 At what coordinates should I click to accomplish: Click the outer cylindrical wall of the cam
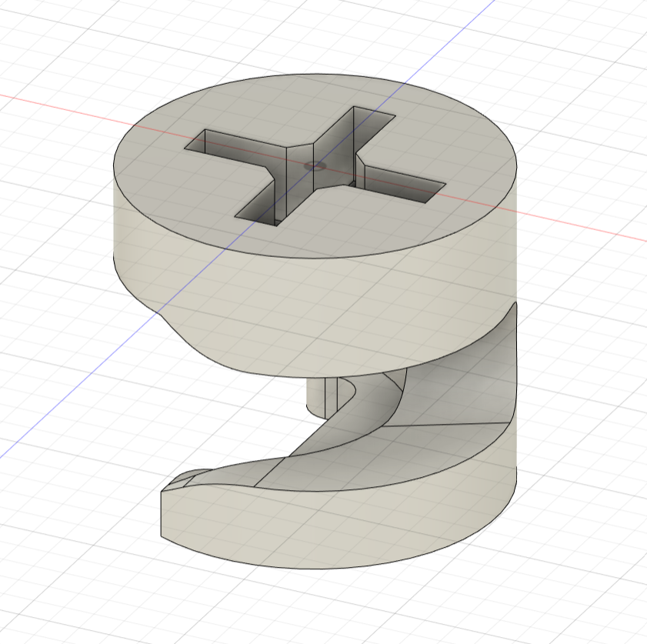231,308
